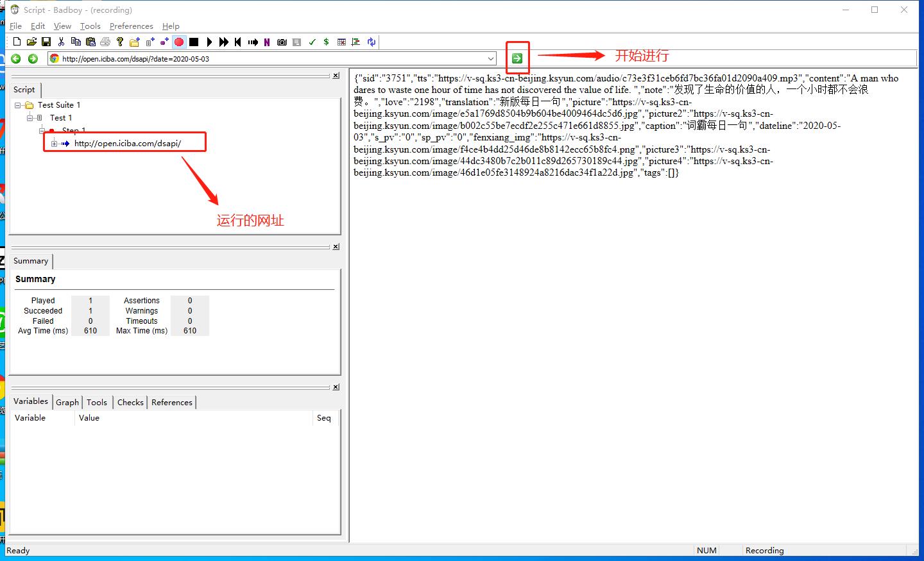
Task: Toggle recording with the red record button
Action: pos(179,42)
